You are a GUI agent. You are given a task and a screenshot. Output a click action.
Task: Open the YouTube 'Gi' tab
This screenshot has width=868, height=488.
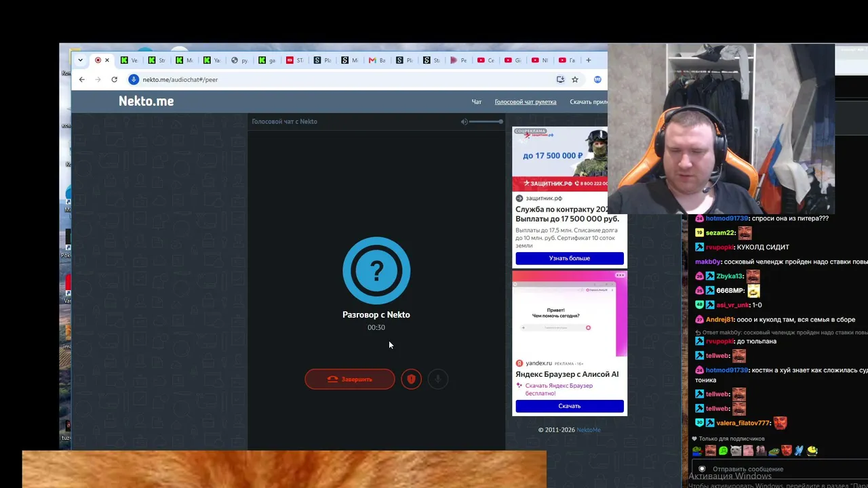click(x=513, y=60)
